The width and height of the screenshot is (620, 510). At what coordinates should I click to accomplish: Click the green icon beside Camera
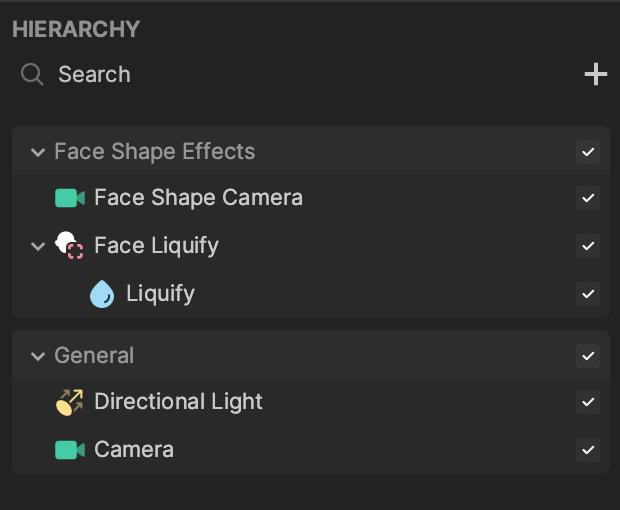tap(70, 450)
